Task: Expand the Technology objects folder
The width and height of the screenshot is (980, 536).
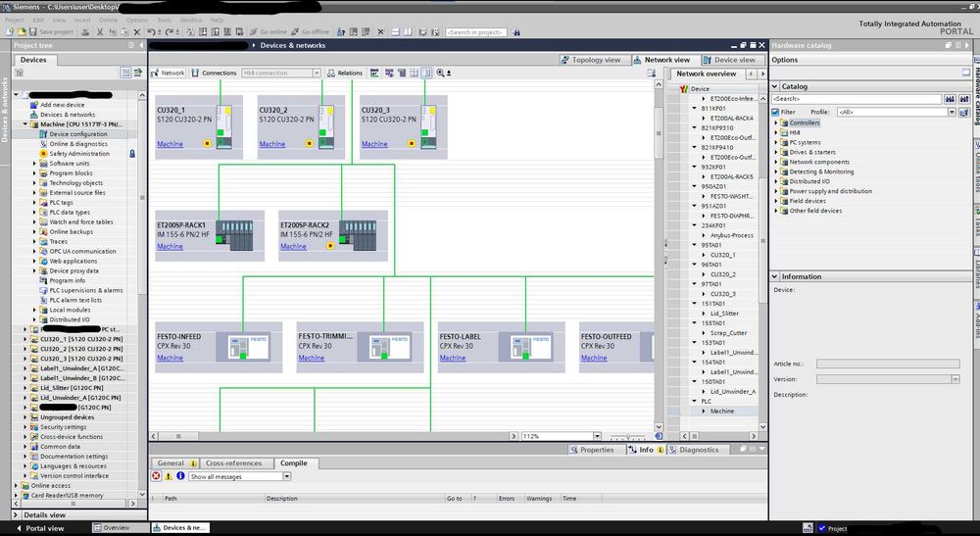Action: [34, 183]
